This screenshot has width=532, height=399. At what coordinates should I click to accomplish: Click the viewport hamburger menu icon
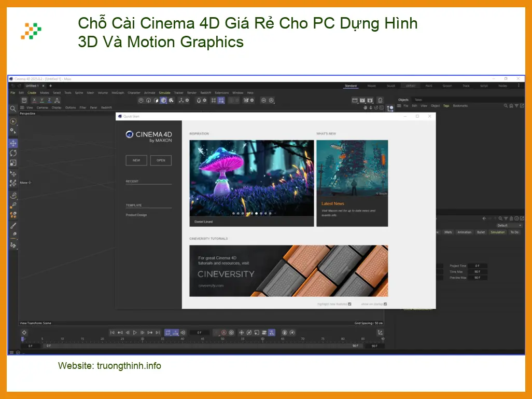(22, 107)
